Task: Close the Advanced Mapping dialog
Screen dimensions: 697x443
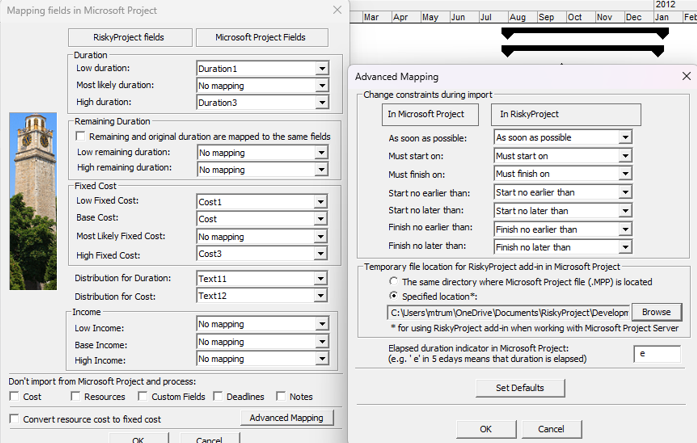Action: tap(686, 76)
